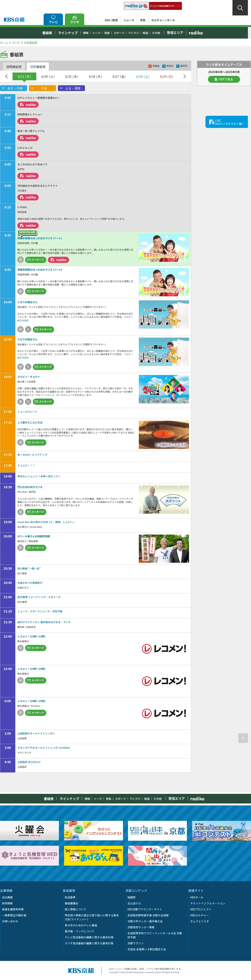This screenshot has height=980, width=251.
Task: Switch to the ラジオ section tab
Action: click(74, 19)
